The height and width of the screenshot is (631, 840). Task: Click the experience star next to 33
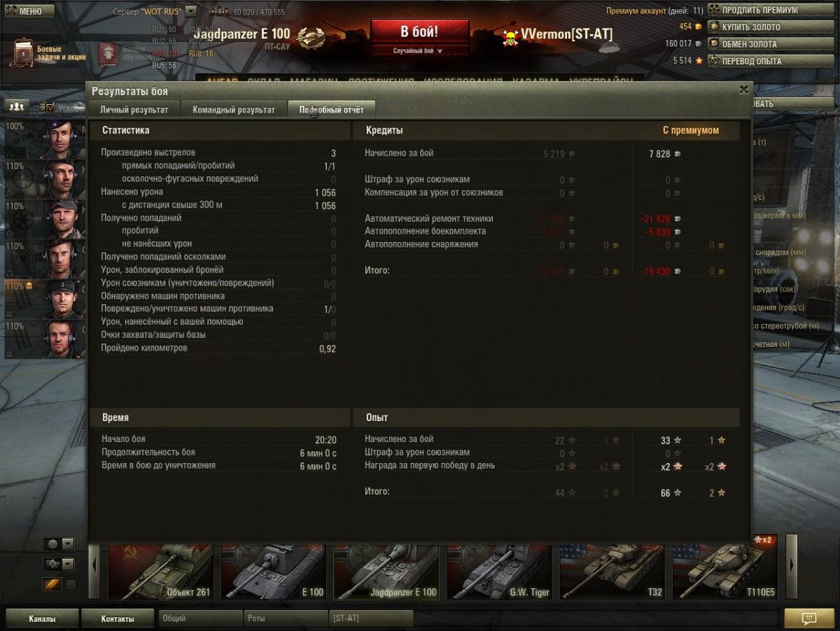point(677,441)
